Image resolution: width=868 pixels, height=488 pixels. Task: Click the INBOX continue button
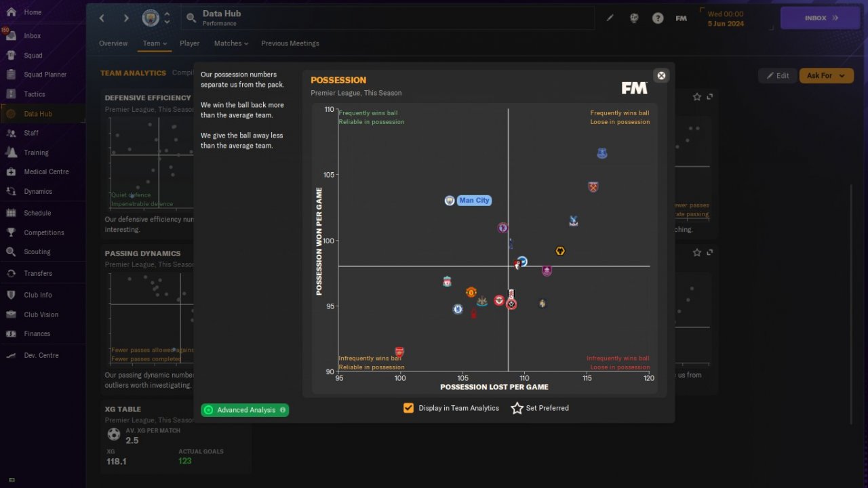[821, 18]
